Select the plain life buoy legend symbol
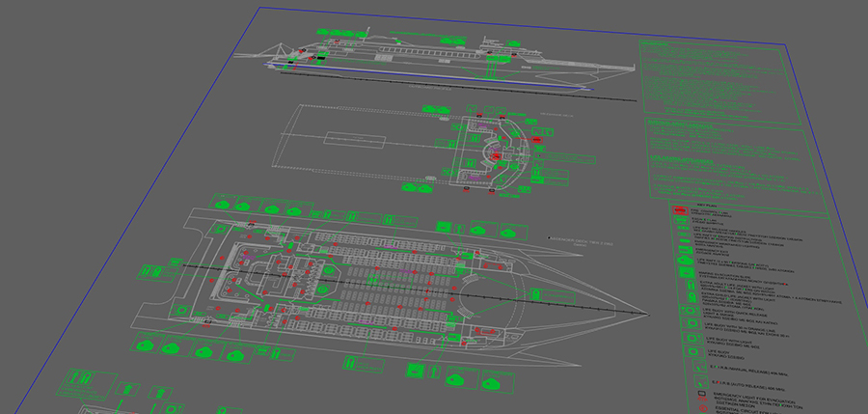 [693, 352]
